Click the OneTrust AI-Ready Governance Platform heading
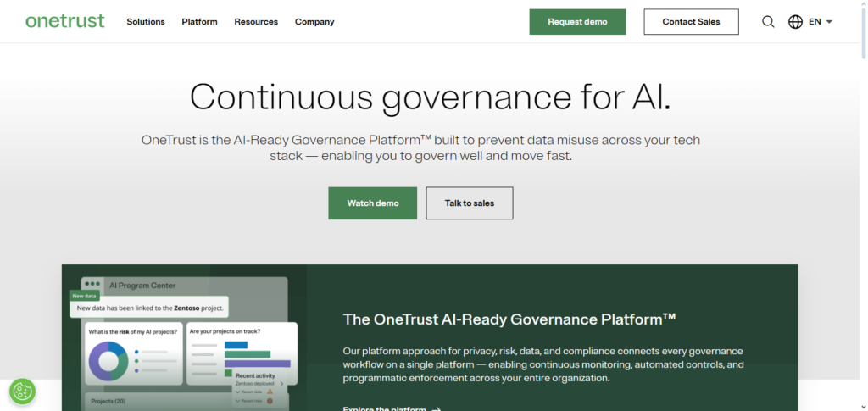This screenshot has height=411, width=868. tap(509, 319)
